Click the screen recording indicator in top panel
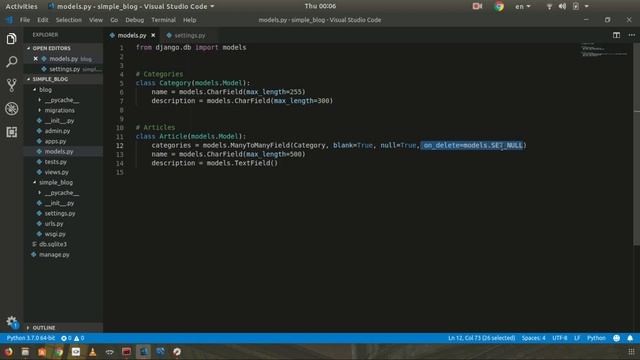Screen dimensions: 640x360 pyautogui.click(x=477, y=6)
